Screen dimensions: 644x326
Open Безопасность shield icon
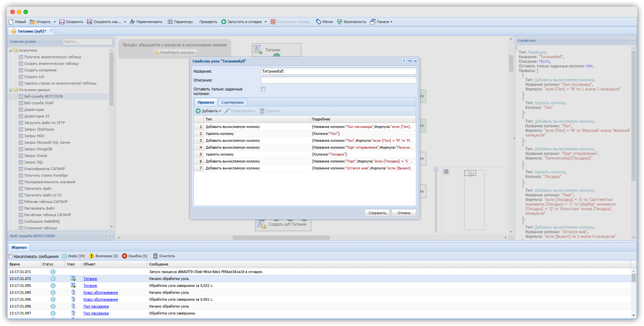[340, 22]
